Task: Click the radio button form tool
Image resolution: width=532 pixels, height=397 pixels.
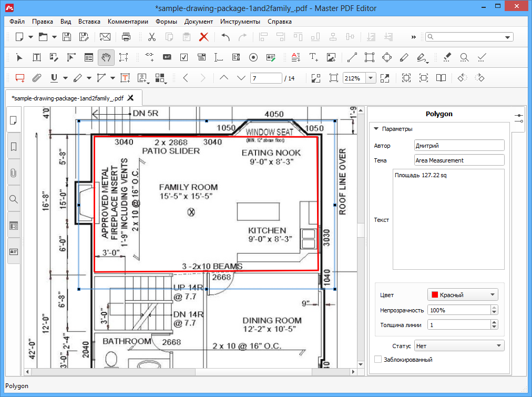Action: coord(253,57)
